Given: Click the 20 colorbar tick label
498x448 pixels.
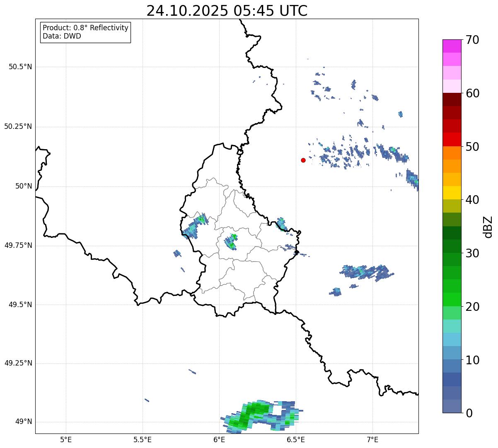Looking at the screenshot, I should click(472, 307).
